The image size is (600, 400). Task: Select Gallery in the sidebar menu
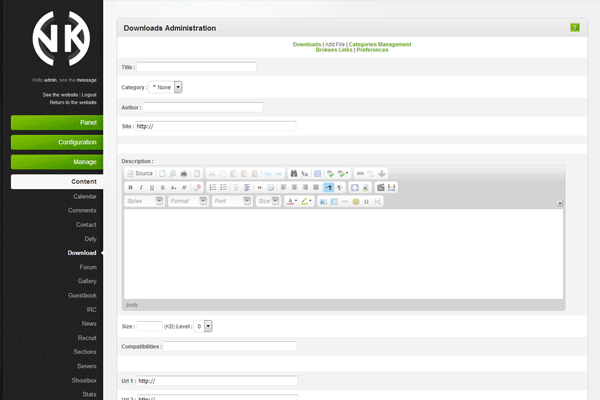pyautogui.click(x=87, y=281)
